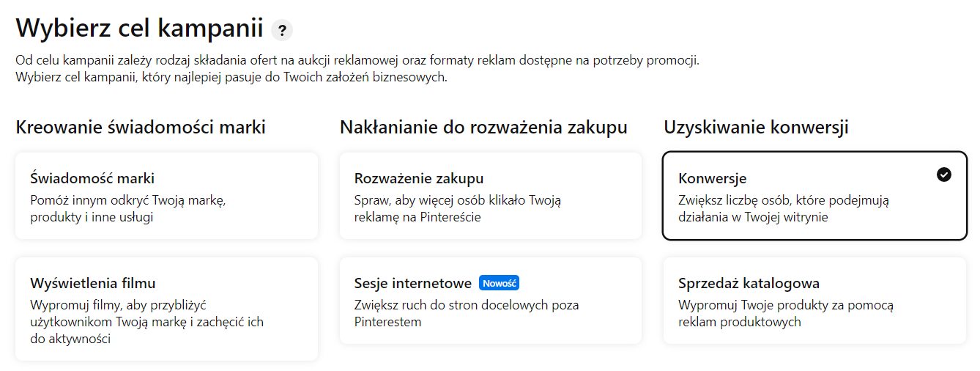The height and width of the screenshot is (371, 980).
Task: Click the Uzyskiwanie konwersji column heading
Action: [x=756, y=128]
